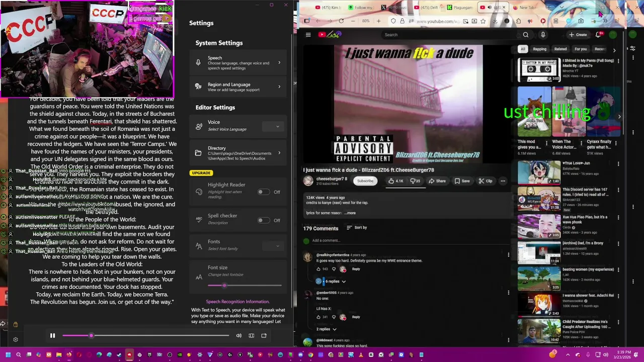The width and height of the screenshot is (644, 362).
Task: Open the YouTube hamburger guide menu
Action: 308,35
